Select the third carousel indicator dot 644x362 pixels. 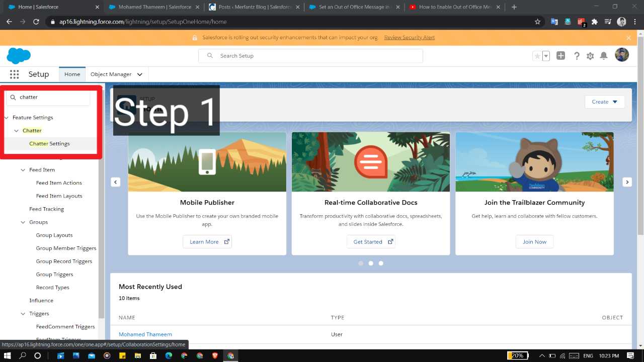381,263
